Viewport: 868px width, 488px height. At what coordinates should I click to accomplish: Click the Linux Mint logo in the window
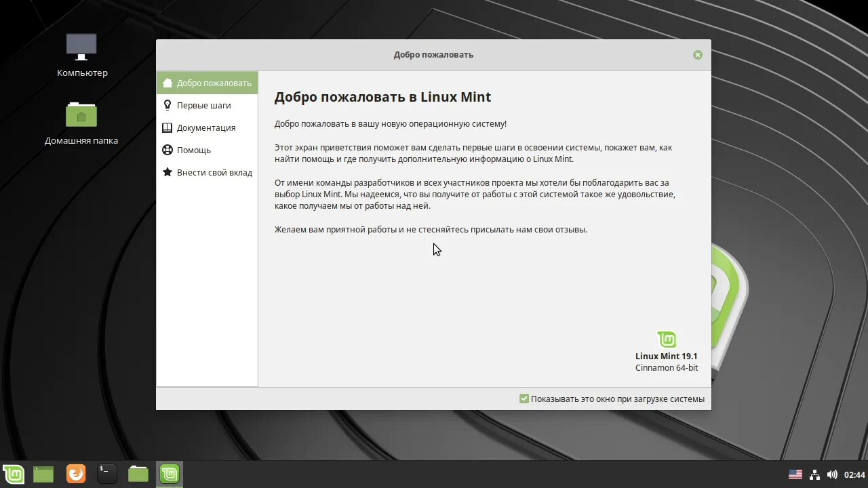[667, 339]
